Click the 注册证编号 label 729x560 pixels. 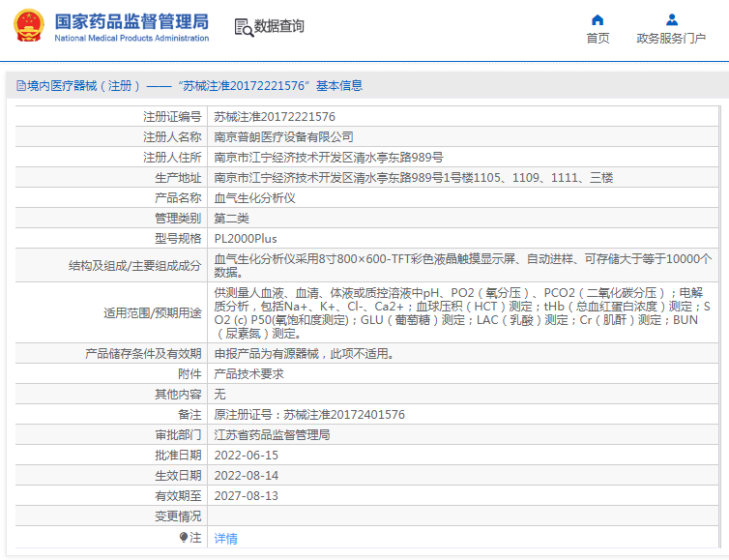(x=172, y=116)
